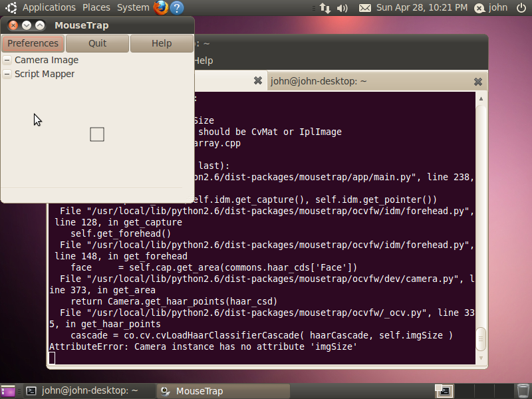Click the AttributeError line in terminal
Image resolution: width=532 pixels, height=399 pixels.
(x=203, y=346)
